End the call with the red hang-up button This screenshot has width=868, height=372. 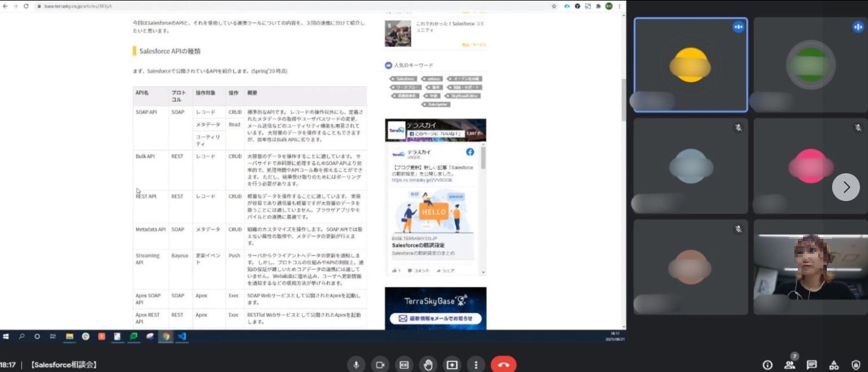click(503, 364)
